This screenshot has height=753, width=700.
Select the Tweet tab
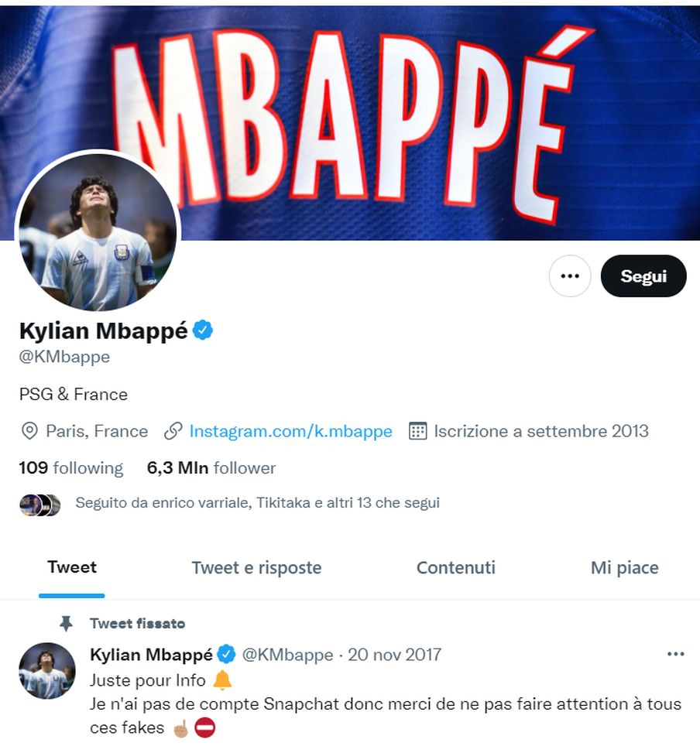point(72,567)
